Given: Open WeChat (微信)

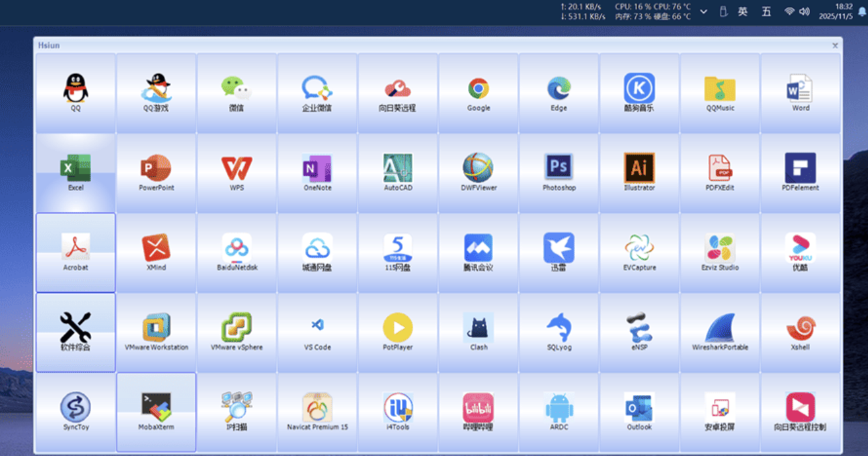Looking at the screenshot, I should pos(237,91).
